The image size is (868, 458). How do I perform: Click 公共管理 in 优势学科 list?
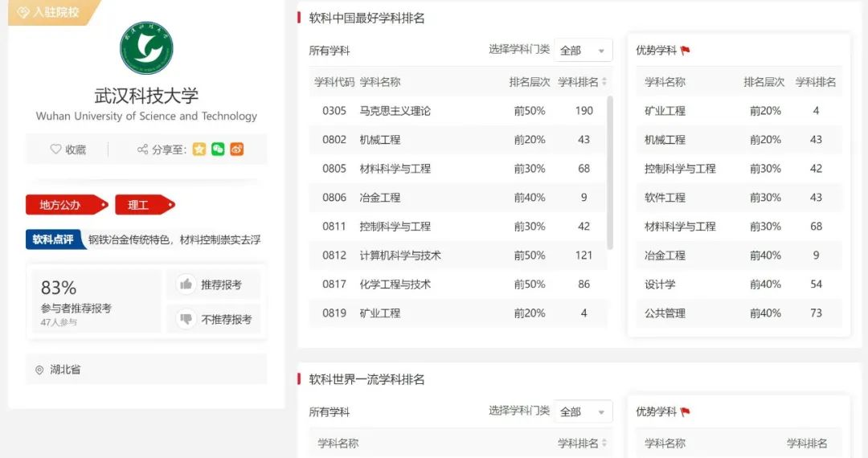665,313
